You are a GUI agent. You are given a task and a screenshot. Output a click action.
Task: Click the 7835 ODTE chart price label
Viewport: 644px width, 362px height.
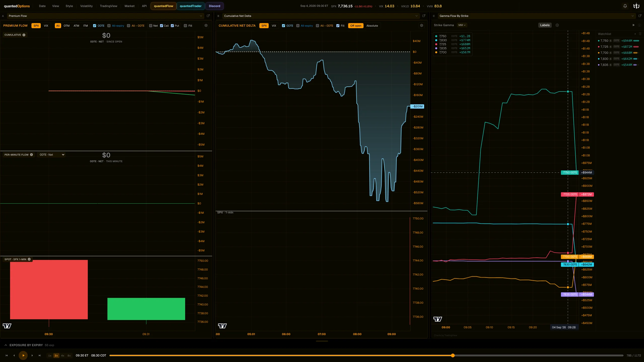(570, 295)
